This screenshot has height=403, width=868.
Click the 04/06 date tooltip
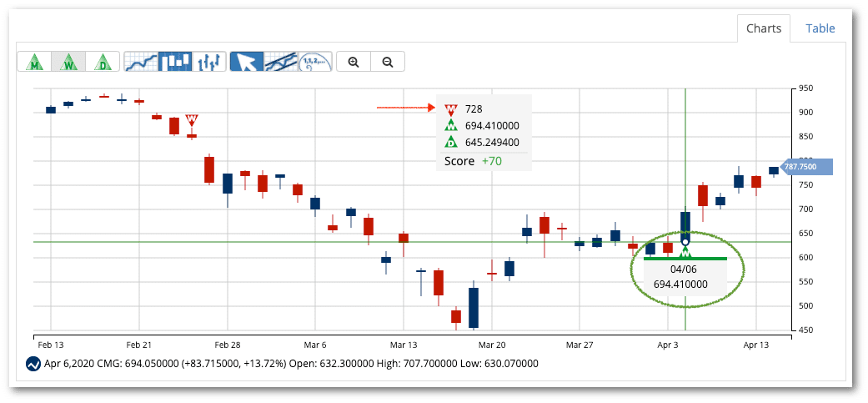click(x=685, y=270)
